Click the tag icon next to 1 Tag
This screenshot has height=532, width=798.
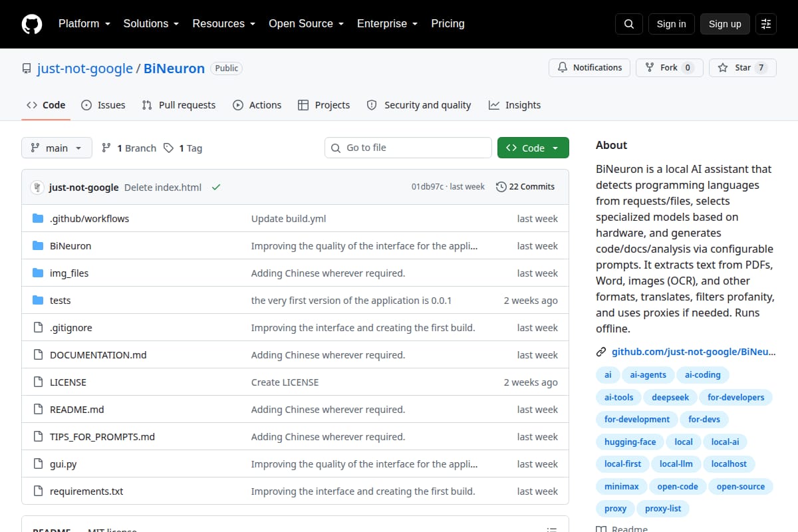[169, 148]
